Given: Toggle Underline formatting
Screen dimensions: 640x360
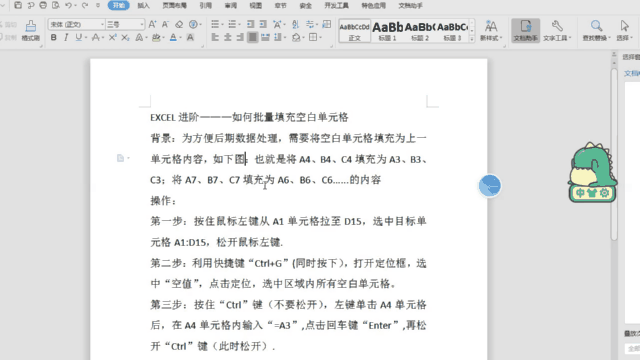Looking at the screenshot, I should click(x=78, y=38).
